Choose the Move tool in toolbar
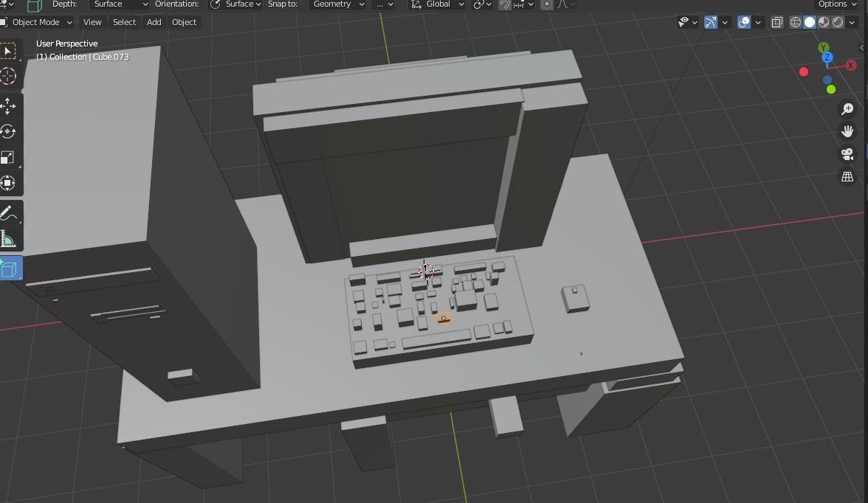 [x=8, y=105]
